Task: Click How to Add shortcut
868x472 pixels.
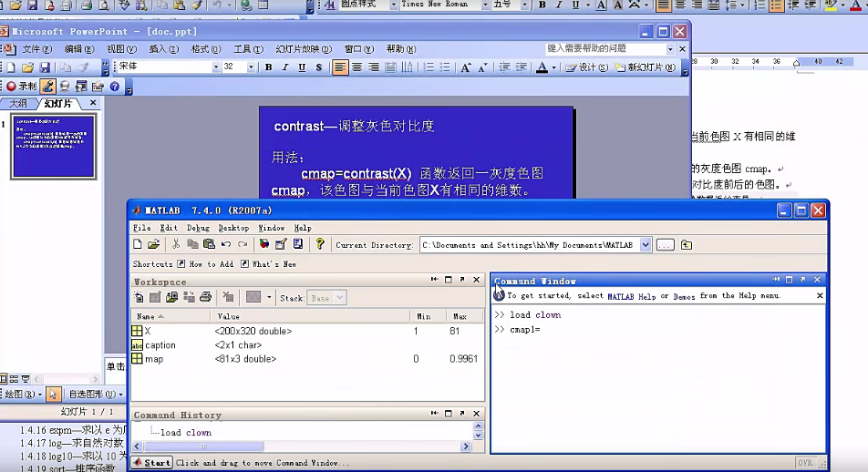Action: [x=205, y=264]
